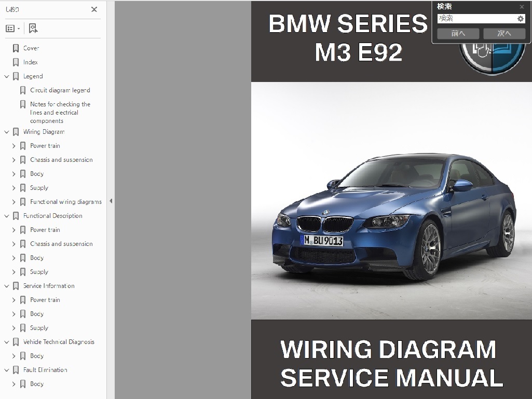Collapse the Wiring Diagram group
The height and width of the screenshot is (399, 532).
coord(6,132)
